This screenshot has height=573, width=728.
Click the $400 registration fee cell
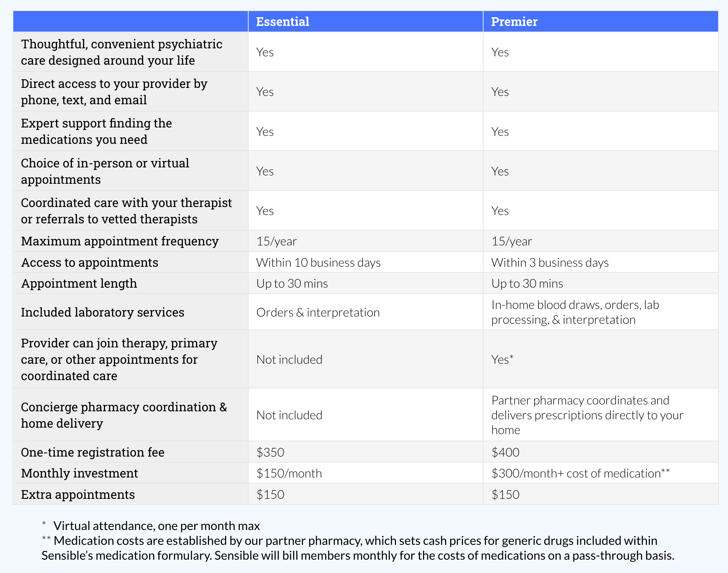pos(505,452)
